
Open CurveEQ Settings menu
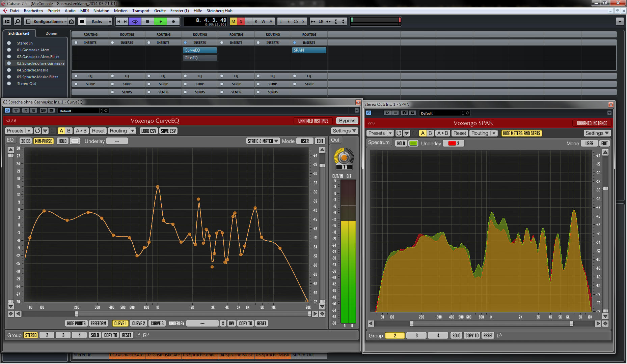coord(344,131)
